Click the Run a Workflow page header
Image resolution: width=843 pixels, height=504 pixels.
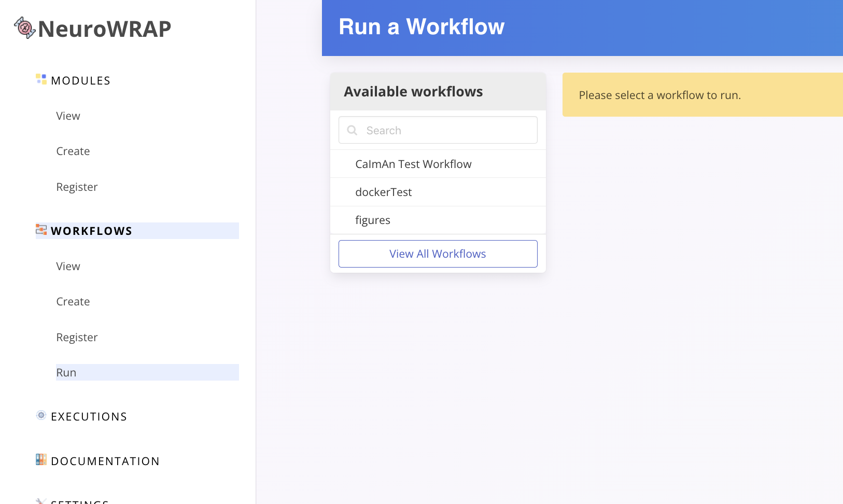pyautogui.click(x=421, y=27)
